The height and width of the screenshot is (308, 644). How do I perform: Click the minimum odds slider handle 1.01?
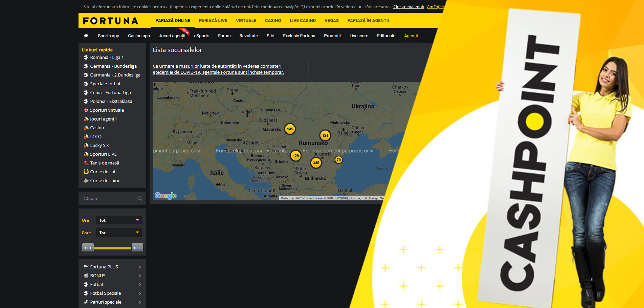pos(88,248)
